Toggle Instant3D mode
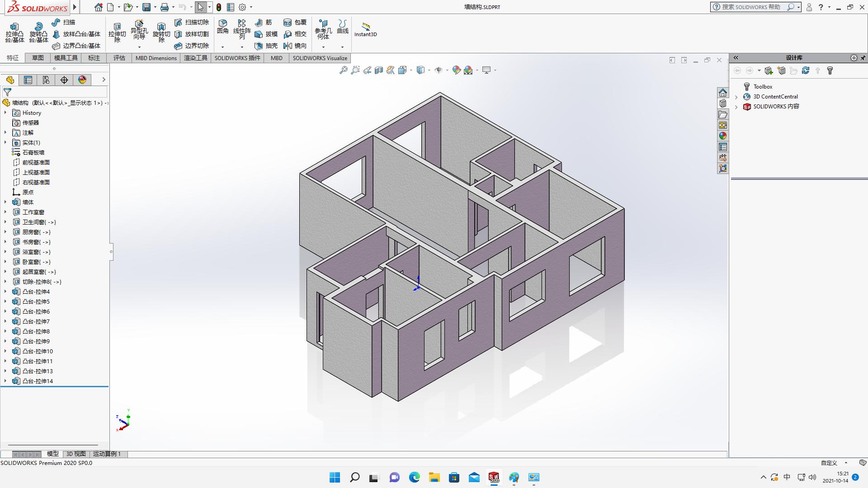 (365, 29)
